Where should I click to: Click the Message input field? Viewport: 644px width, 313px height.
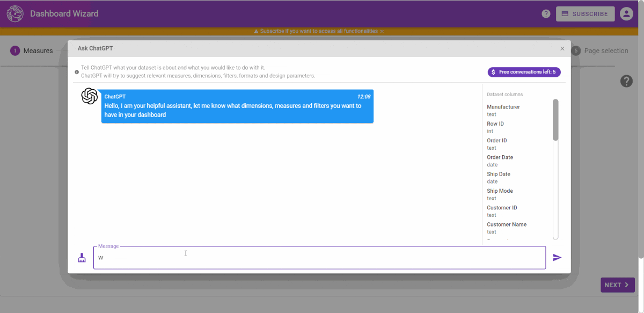pos(319,258)
